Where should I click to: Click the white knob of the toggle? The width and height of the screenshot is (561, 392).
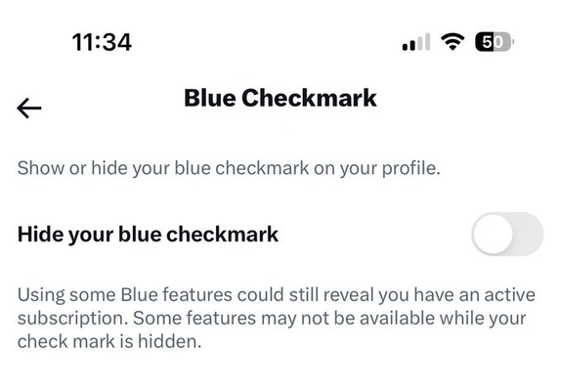(493, 235)
